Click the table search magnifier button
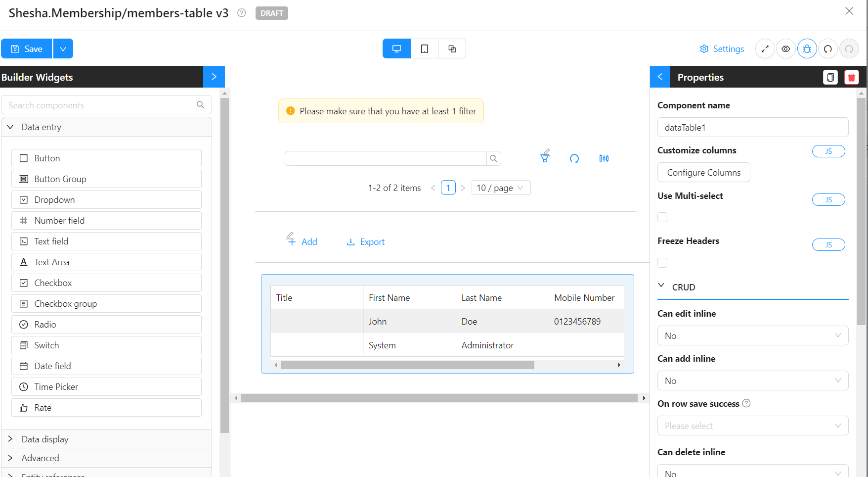 [x=493, y=158]
